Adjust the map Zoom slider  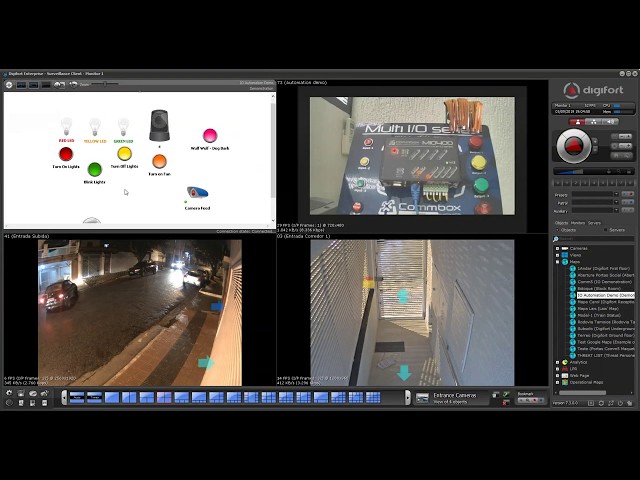pyautogui.click(x=105, y=84)
